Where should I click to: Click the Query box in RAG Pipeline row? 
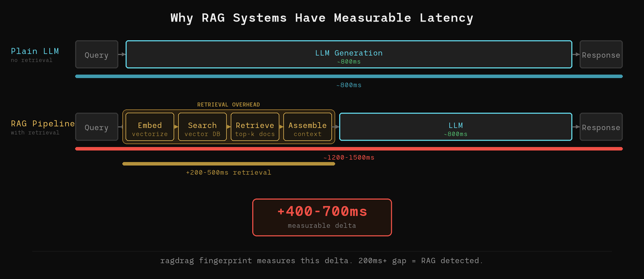point(97,127)
